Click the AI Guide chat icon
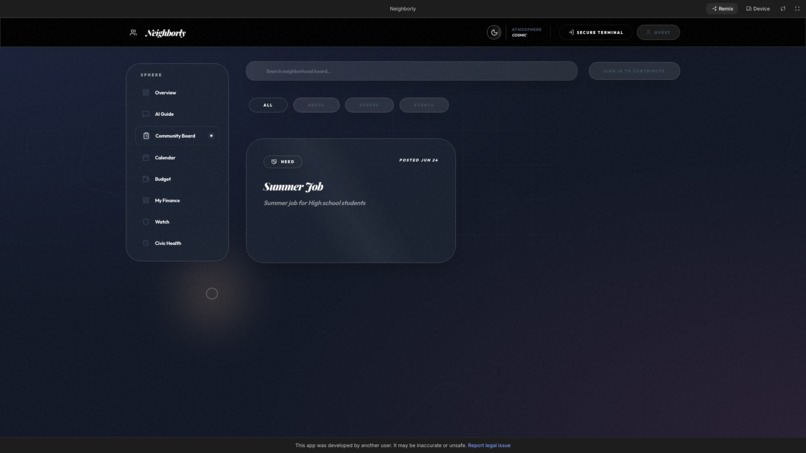Screen dimensions: 806x453 (x=146, y=114)
